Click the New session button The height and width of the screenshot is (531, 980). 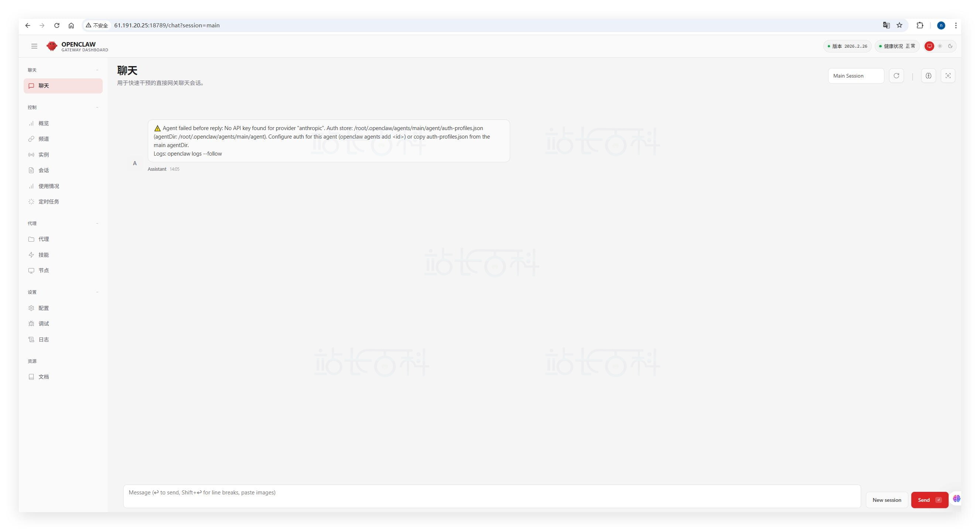(x=887, y=500)
